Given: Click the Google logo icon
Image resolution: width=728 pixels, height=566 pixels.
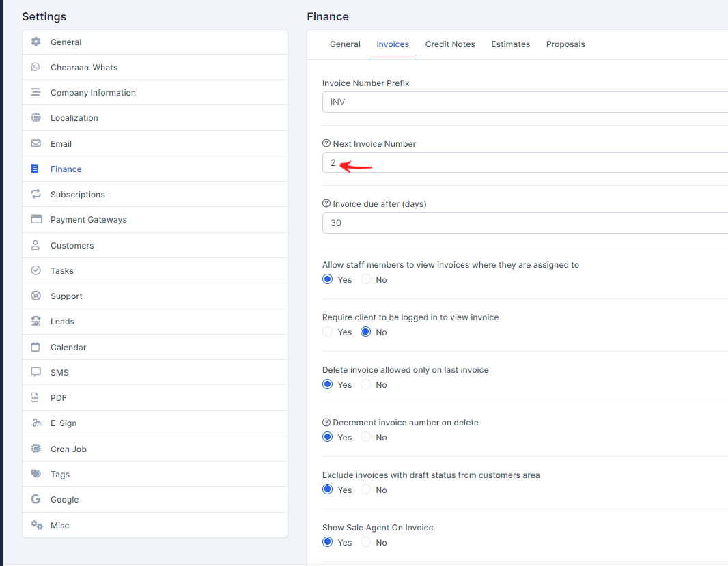Looking at the screenshot, I should (36, 500).
